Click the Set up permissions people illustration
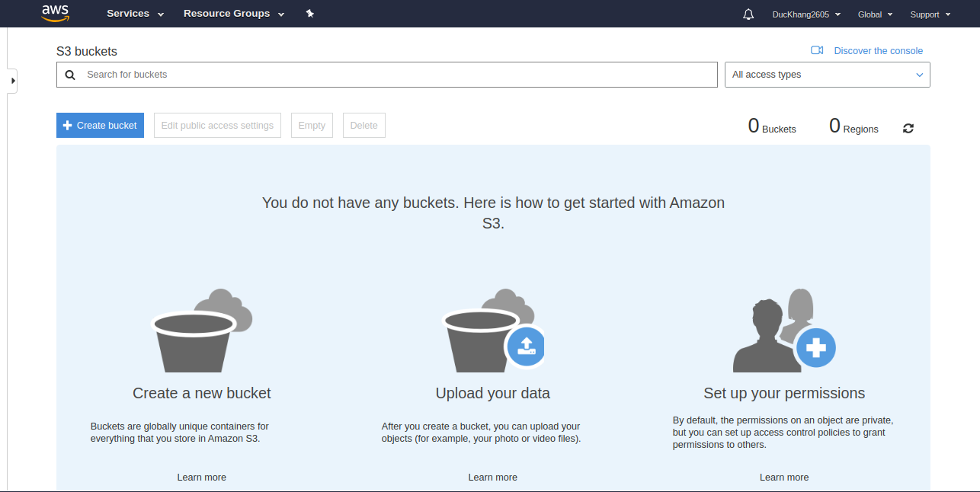 click(x=784, y=331)
